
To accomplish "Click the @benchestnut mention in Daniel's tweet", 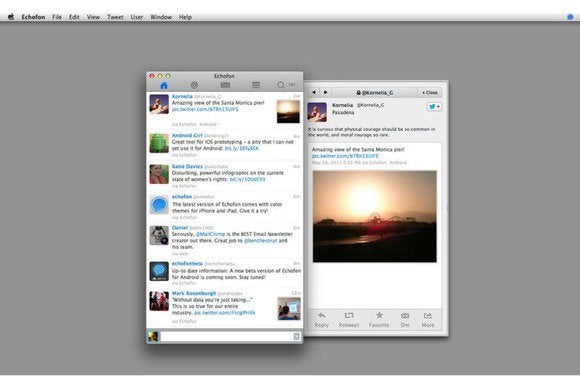I will 260,240.
